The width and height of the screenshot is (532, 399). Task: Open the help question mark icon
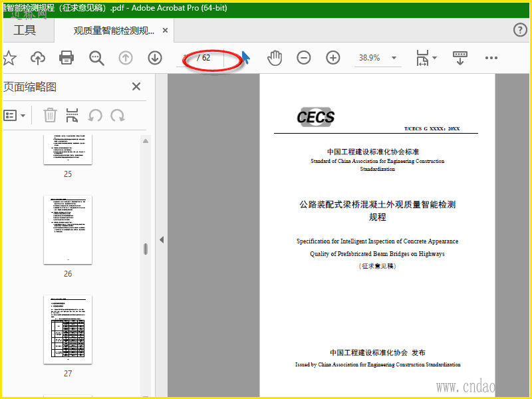pyautogui.click(x=520, y=30)
